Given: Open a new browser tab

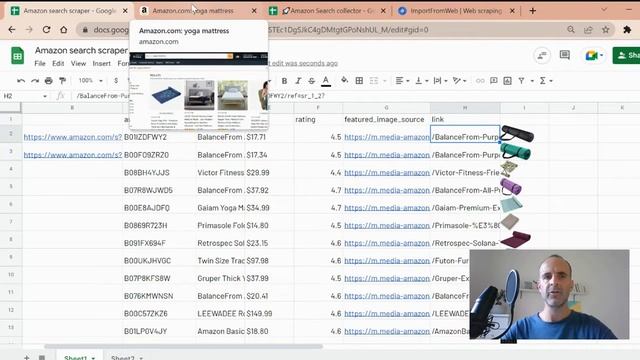Looking at the screenshot, I should tap(533, 11).
